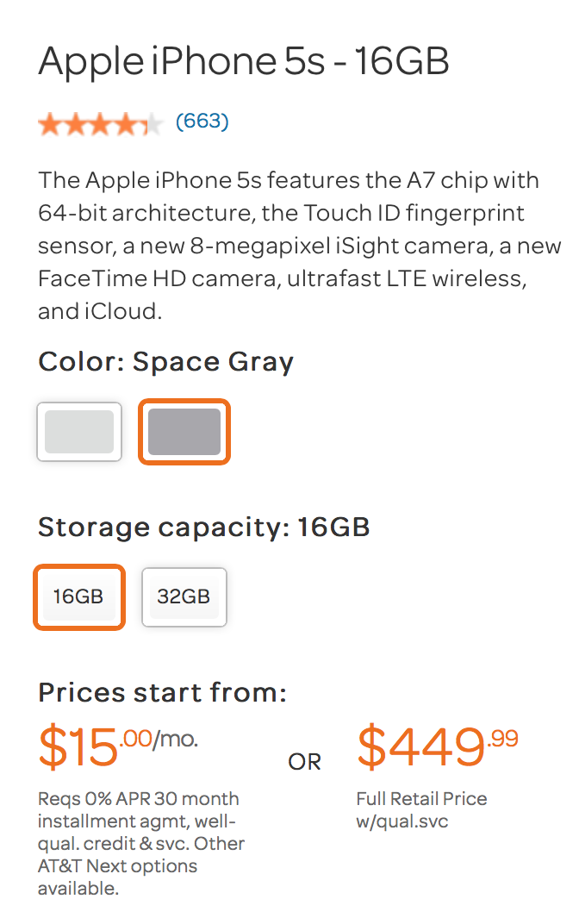Viewport: 579px width, 924px height.
Task: Click the first orange rating star
Action: tap(50, 125)
